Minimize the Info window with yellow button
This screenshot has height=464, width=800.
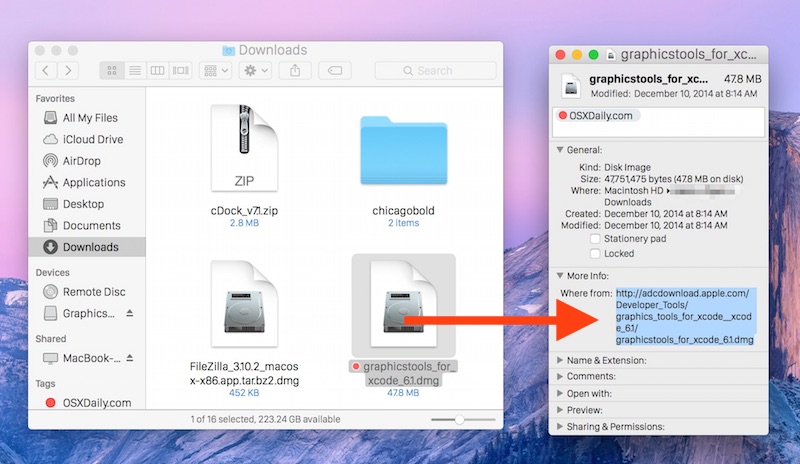[x=577, y=55]
